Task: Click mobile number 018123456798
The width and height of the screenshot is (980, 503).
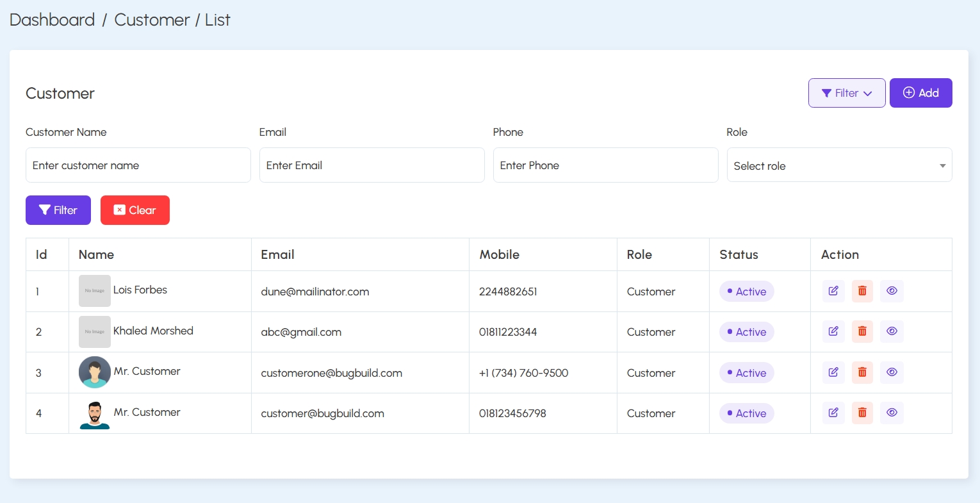Action: pyautogui.click(x=512, y=413)
